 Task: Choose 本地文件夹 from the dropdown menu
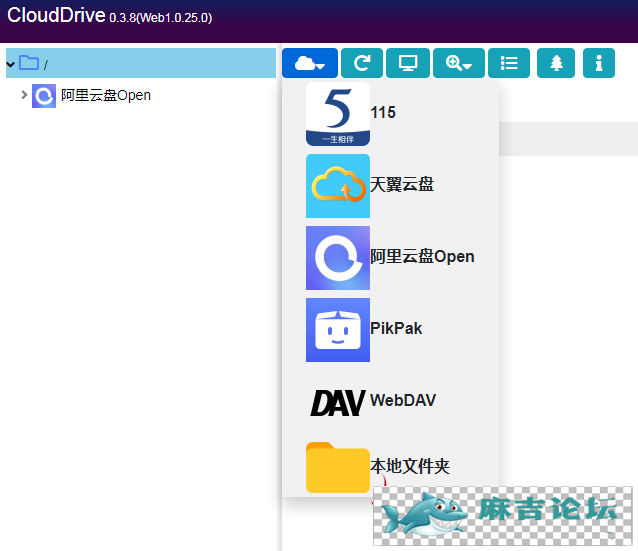(410, 466)
